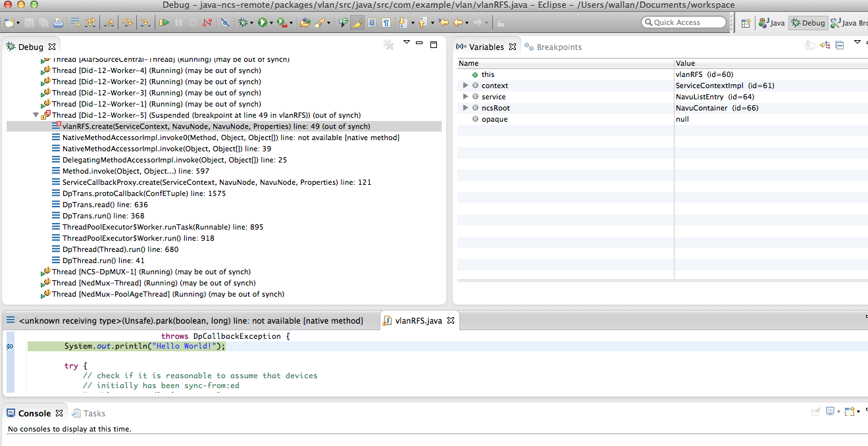Click the Resume debugging icon
Screen dimensions: 868x446
click(164, 23)
